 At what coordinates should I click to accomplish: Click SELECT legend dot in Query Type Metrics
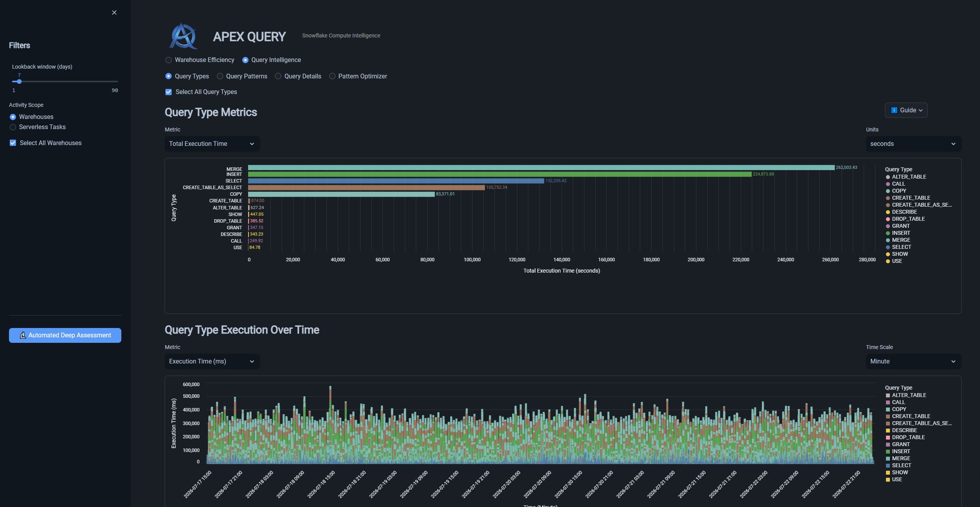[888, 247]
